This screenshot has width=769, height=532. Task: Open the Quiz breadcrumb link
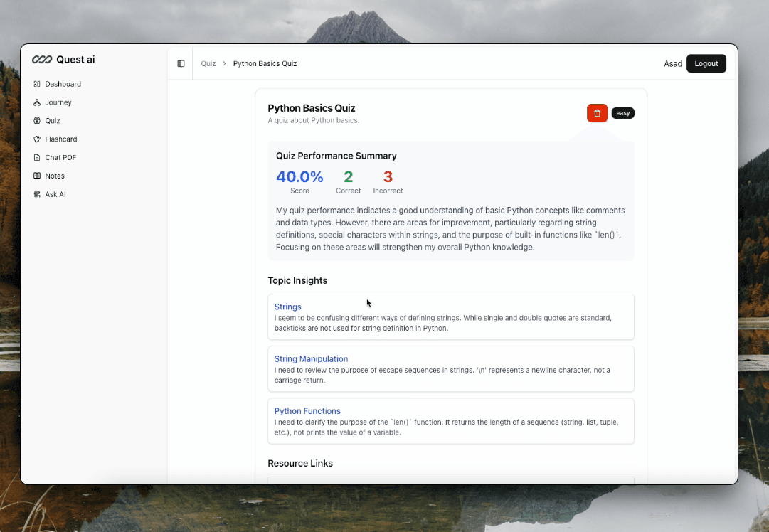pos(208,63)
